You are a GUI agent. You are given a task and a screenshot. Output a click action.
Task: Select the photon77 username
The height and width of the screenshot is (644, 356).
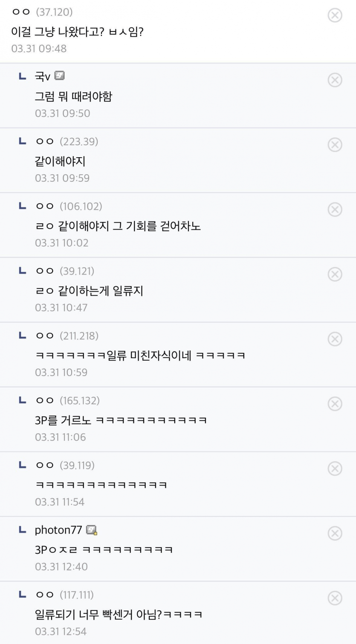point(58,530)
